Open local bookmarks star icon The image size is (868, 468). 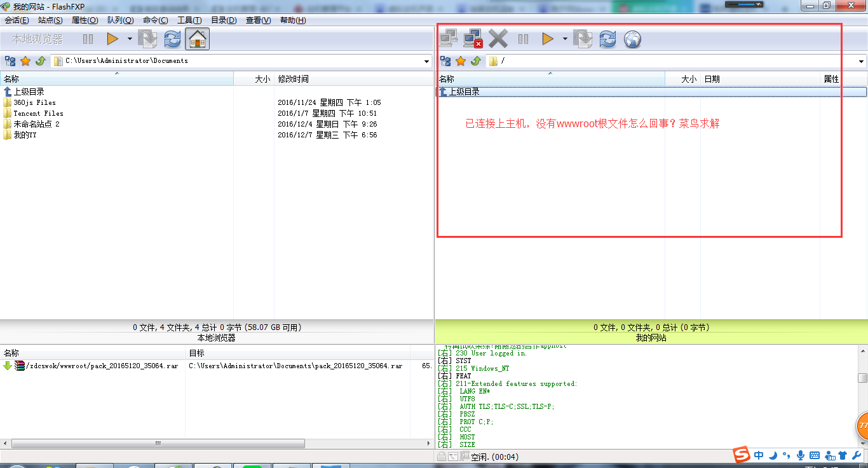click(x=25, y=61)
